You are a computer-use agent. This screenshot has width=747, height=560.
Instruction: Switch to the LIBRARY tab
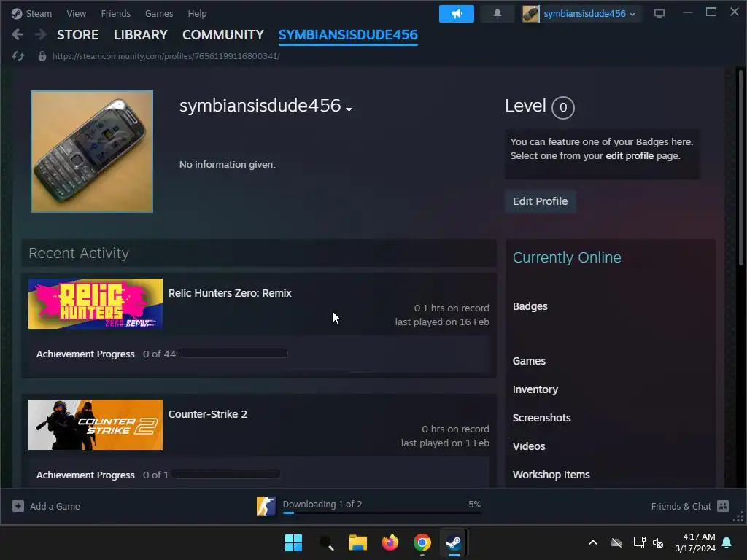(x=141, y=35)
